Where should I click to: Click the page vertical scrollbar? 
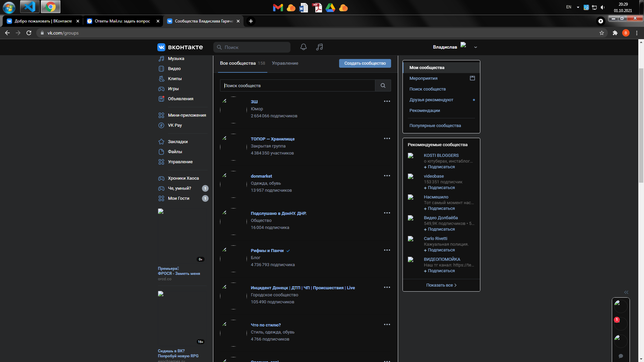tap(641, 126)
